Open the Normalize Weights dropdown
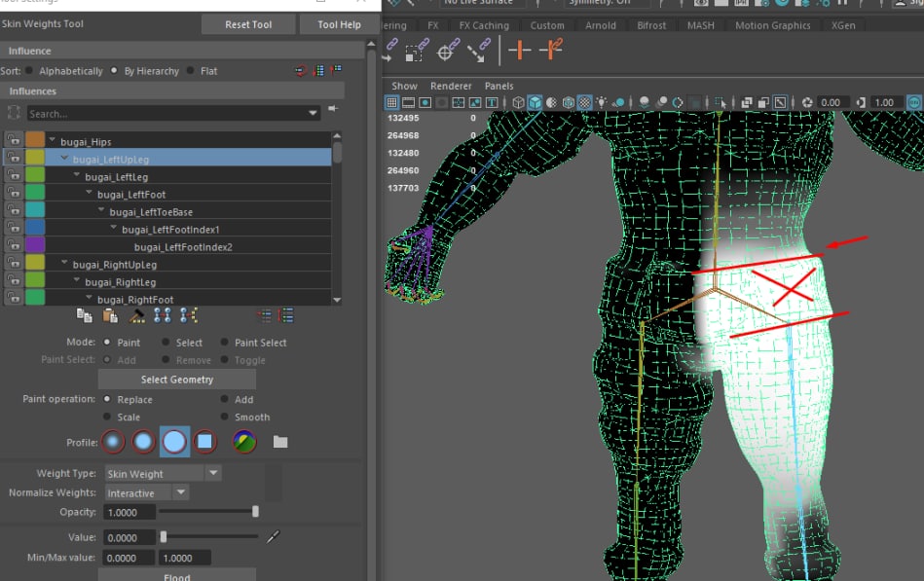Screen dimensions: 924x581 coord(181,492)
